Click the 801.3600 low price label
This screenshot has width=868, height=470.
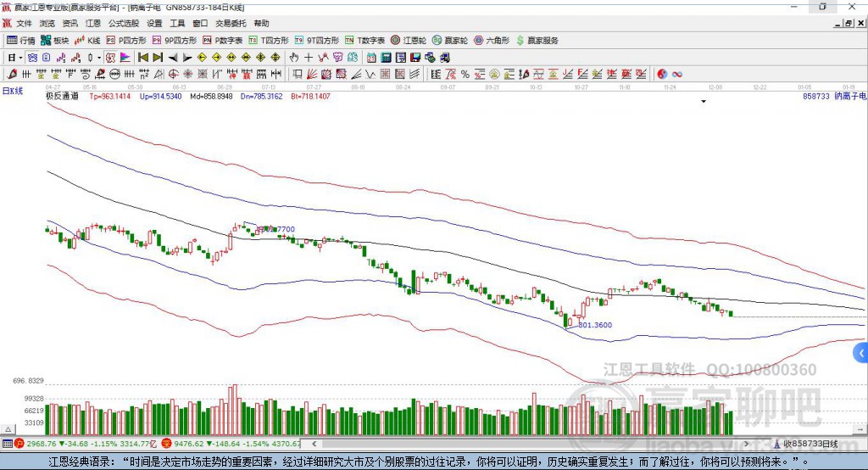coord(595,325)
